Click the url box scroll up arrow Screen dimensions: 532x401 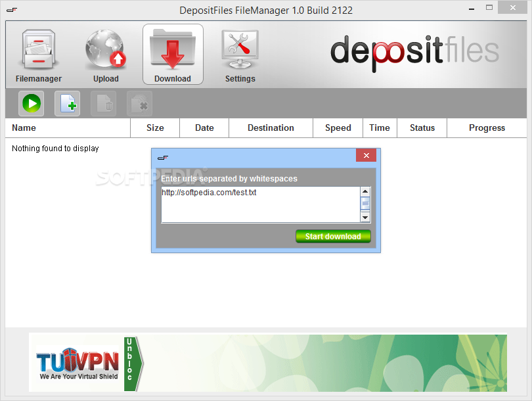coord(365,191)
